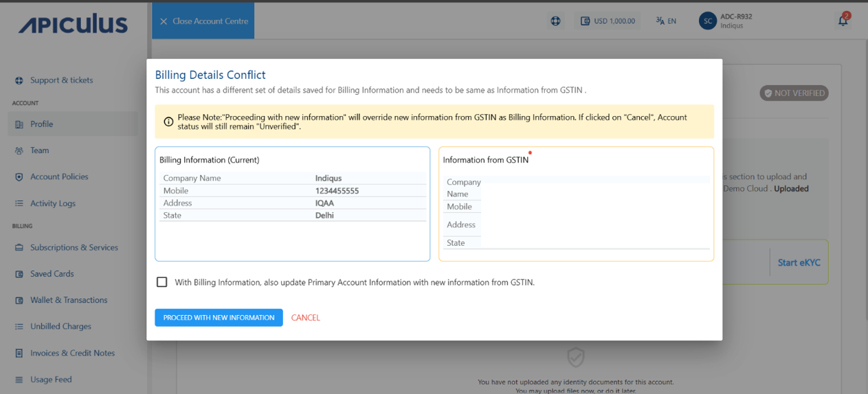Expand the ADC-R932 account menu
This screenshot has height=394, width=868.
(735, 21)
